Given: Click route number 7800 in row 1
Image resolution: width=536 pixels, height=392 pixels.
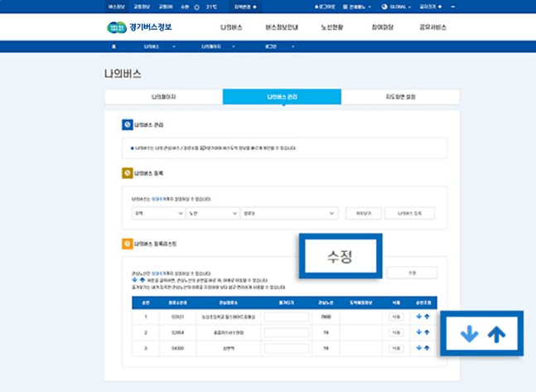Looking at the screenshot, I should click(x=326, y=317).
